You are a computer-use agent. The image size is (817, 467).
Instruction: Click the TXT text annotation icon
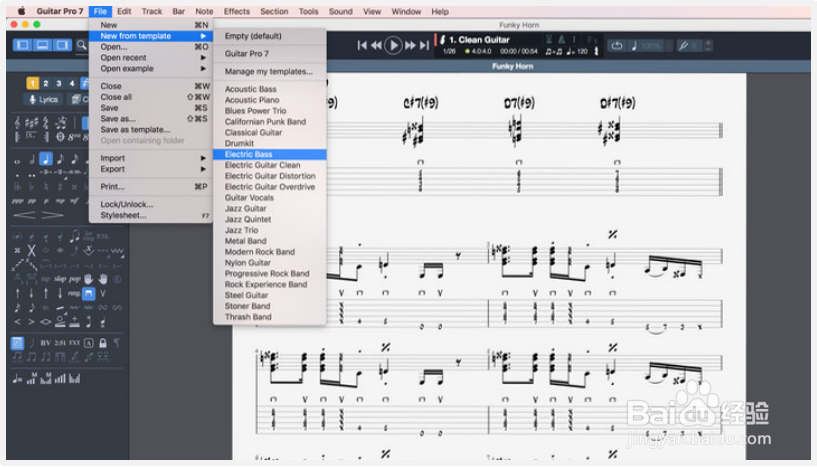click(x=74, y=343)
